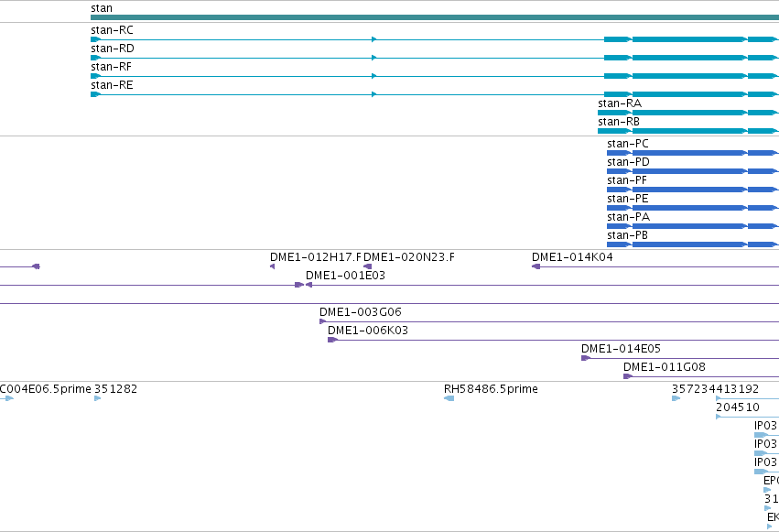Click the stan-RB transcript exon bar

tap(688, 131)
